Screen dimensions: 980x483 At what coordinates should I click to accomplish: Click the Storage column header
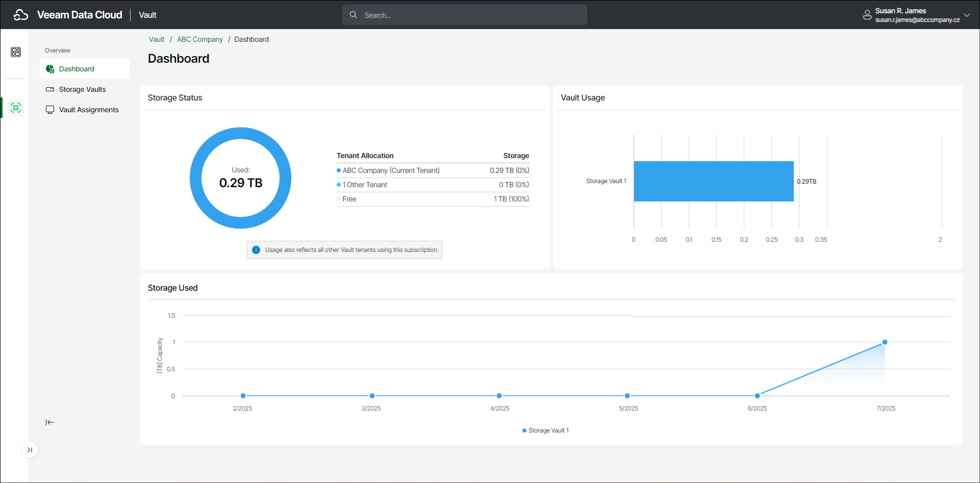point(516,156)
